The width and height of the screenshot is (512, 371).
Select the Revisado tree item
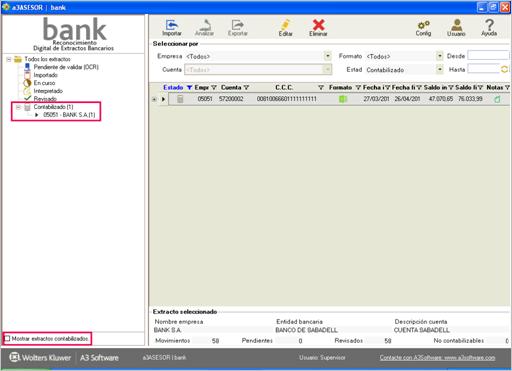45,99
